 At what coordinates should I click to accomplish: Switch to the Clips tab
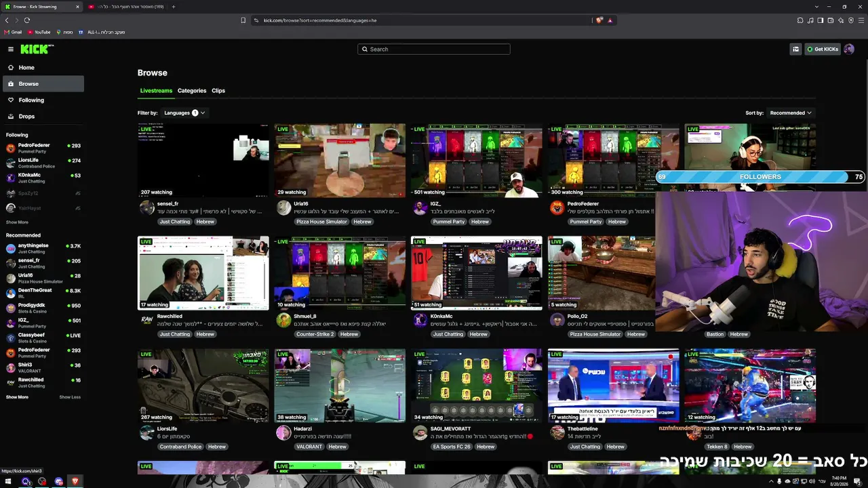point(218,91)
